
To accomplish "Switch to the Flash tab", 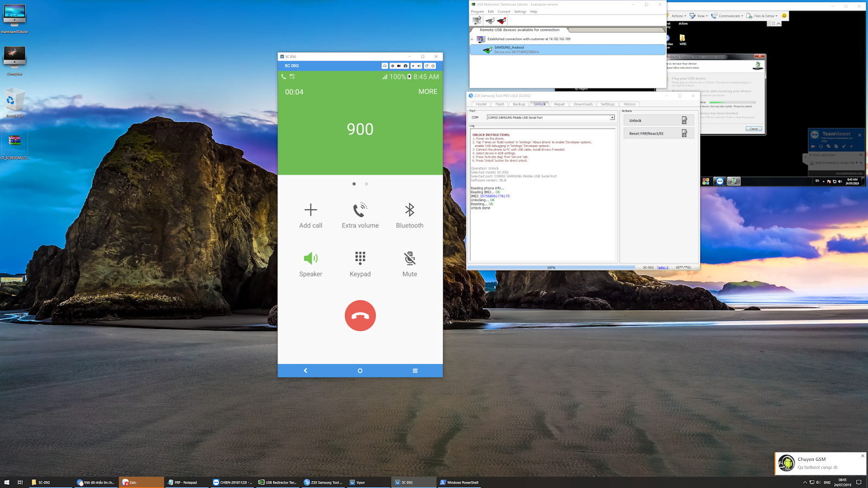I will [x=500, y=104].
